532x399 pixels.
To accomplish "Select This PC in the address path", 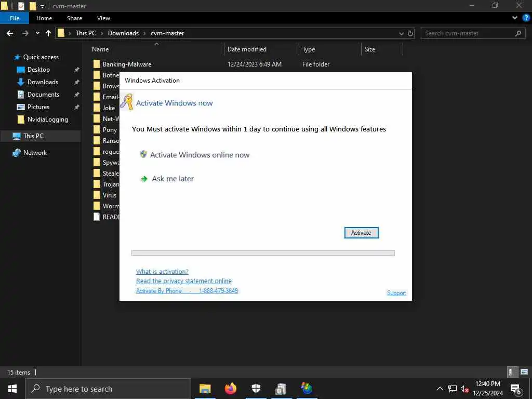I will [x=86, y=33].
